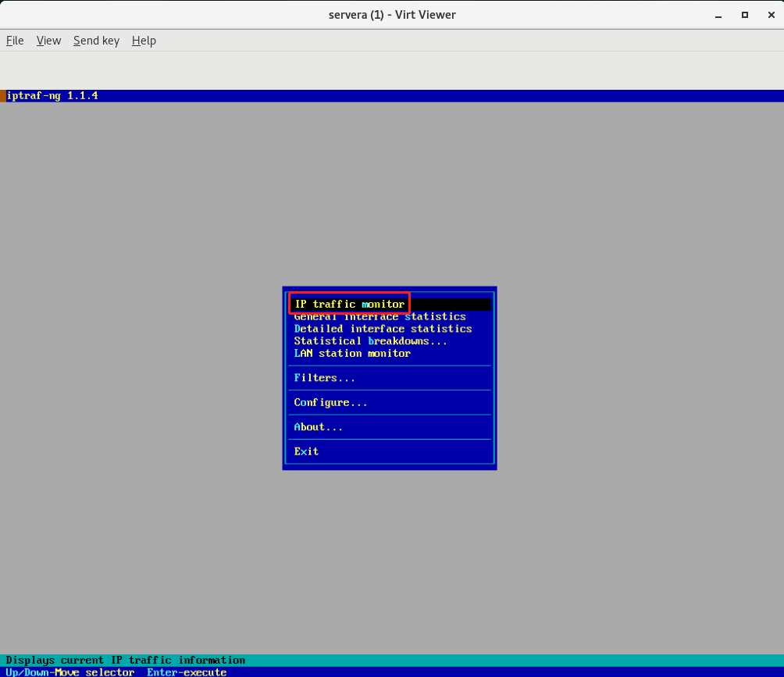Click the orange cursor block beside iptraf-ng

click(2, 96)
